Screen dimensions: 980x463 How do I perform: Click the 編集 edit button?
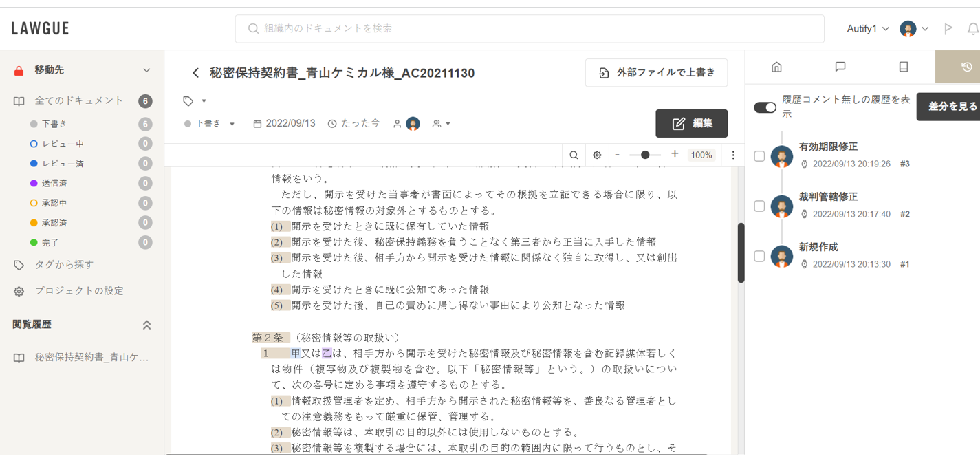[x=691, y=123]
